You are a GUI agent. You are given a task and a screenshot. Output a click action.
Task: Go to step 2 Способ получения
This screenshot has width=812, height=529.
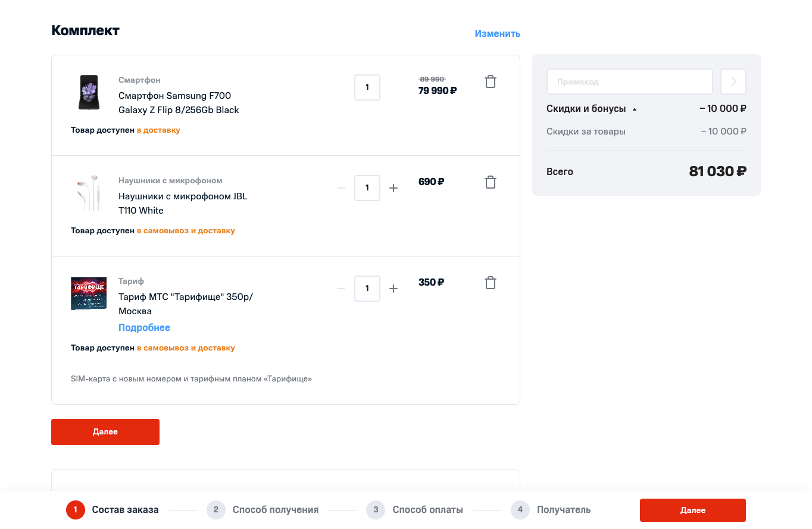(263, 510)
